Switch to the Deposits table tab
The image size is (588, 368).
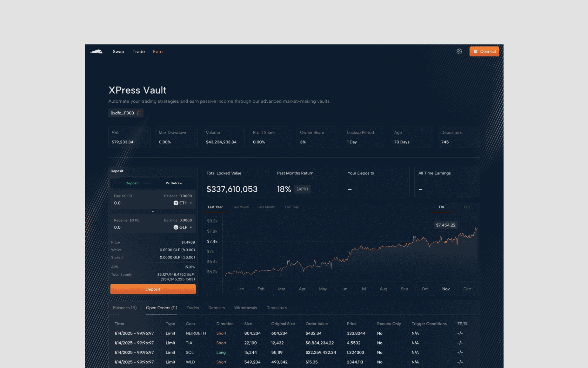217,308
